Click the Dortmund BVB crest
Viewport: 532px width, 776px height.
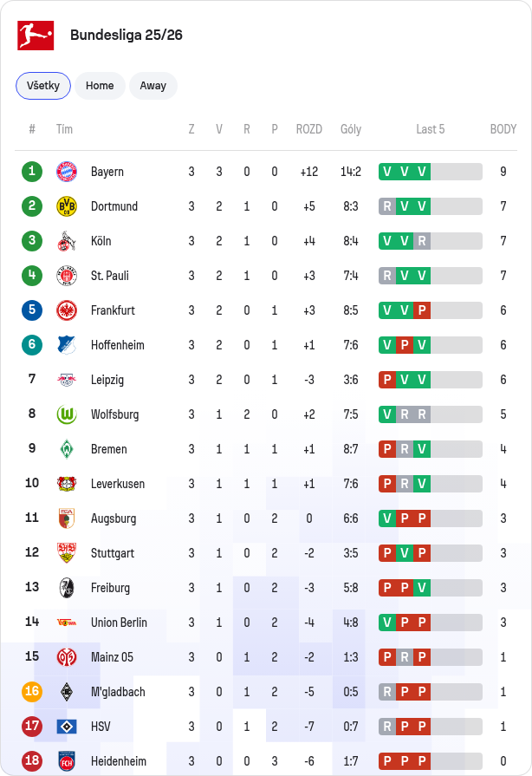pos(67,206)
